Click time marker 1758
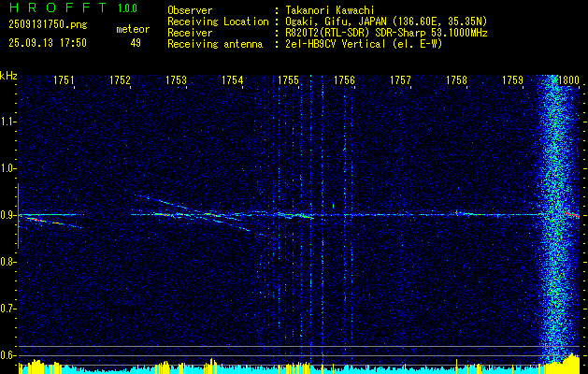The width and height of the screenshot is (588, 374). point(457,79)
